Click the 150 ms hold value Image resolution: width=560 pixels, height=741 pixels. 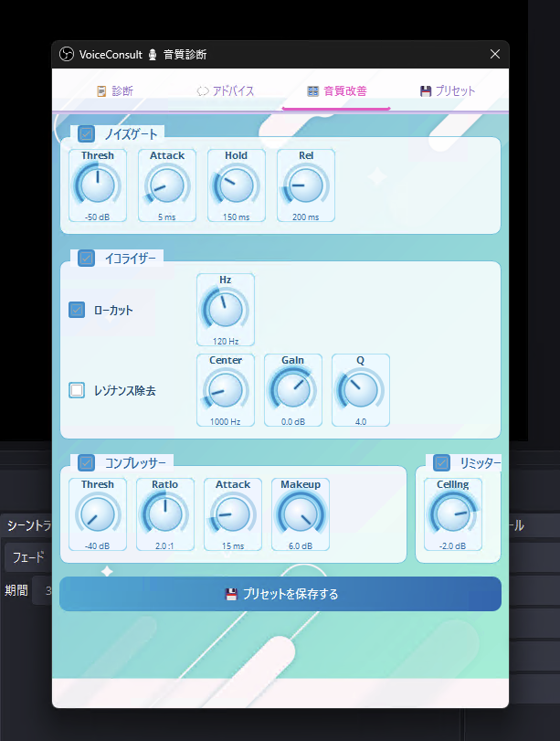pos(237,217)
